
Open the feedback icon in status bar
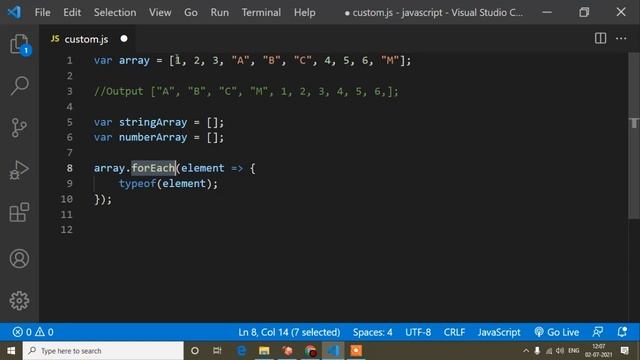pos(598,332)
